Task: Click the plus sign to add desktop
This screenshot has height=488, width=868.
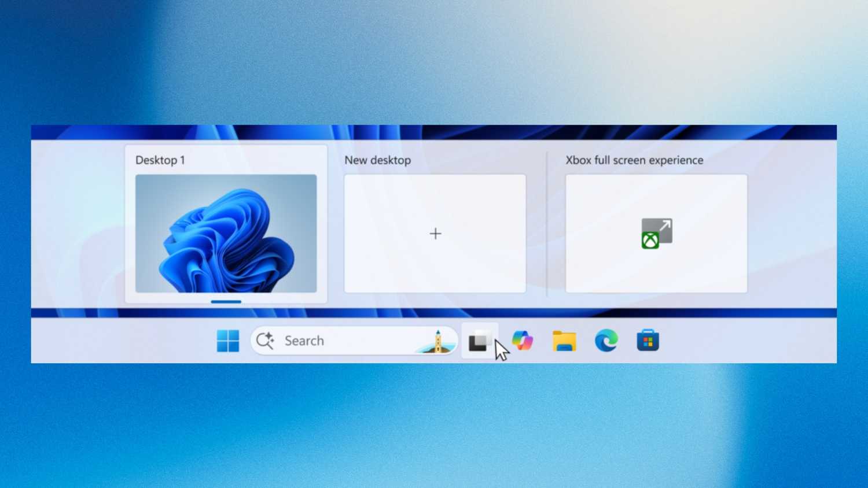Action: tap(435, 234)
